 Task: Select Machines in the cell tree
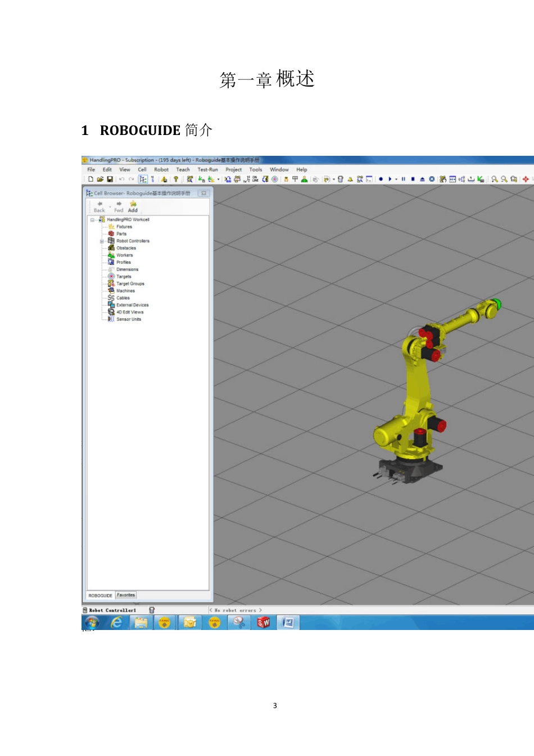(125, 291)
